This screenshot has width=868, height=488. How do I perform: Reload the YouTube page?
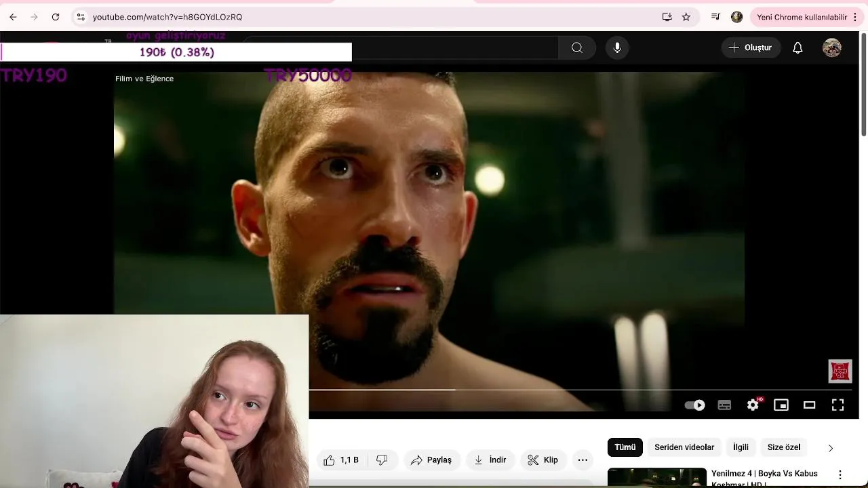point(56,17)
